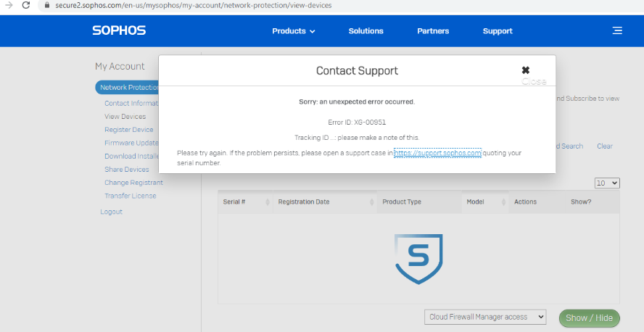The width and height of the screenshot is (644, 332).
Task: Follow the https://support.sophos.com link
Action: point(437,153)
